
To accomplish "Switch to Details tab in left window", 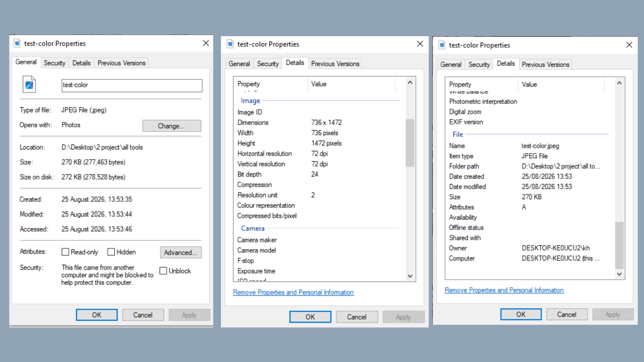I will tap(82, 63).
